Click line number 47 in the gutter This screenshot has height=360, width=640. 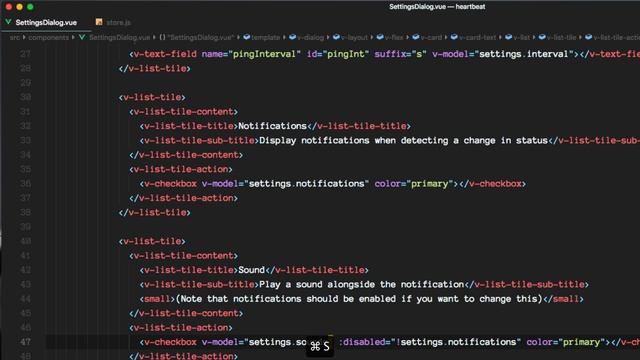(x=25, y=342)
